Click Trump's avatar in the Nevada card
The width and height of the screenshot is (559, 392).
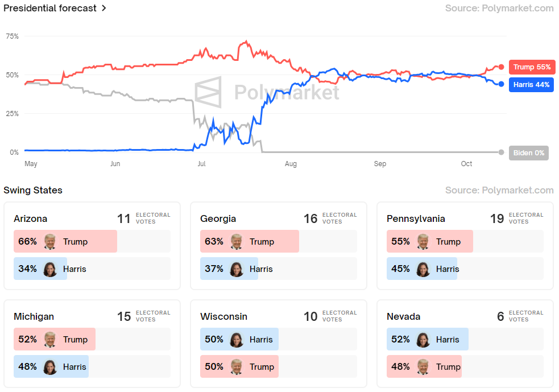(423, 367)
